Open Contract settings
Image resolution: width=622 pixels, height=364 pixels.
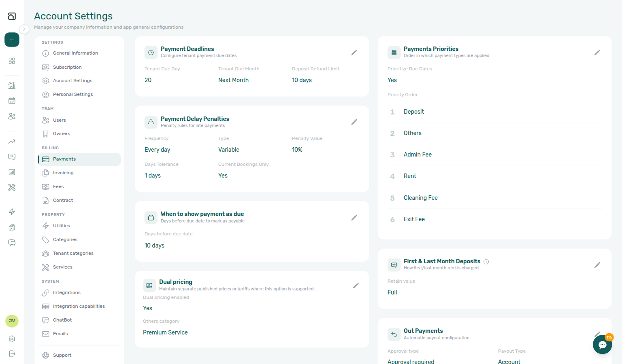[79, 200]
